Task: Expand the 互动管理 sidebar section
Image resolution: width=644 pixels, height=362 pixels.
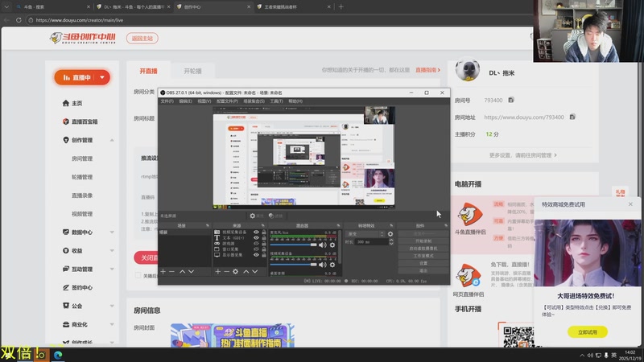Action: (112, 269)
